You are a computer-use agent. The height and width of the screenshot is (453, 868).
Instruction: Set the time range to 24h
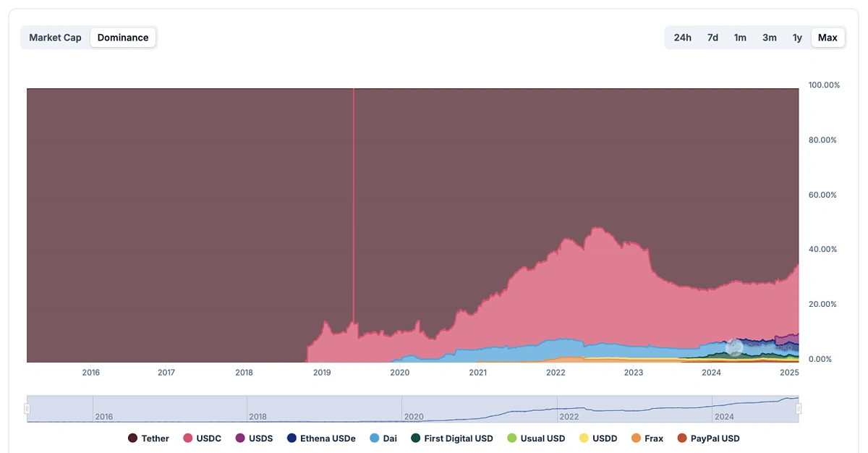683,38
